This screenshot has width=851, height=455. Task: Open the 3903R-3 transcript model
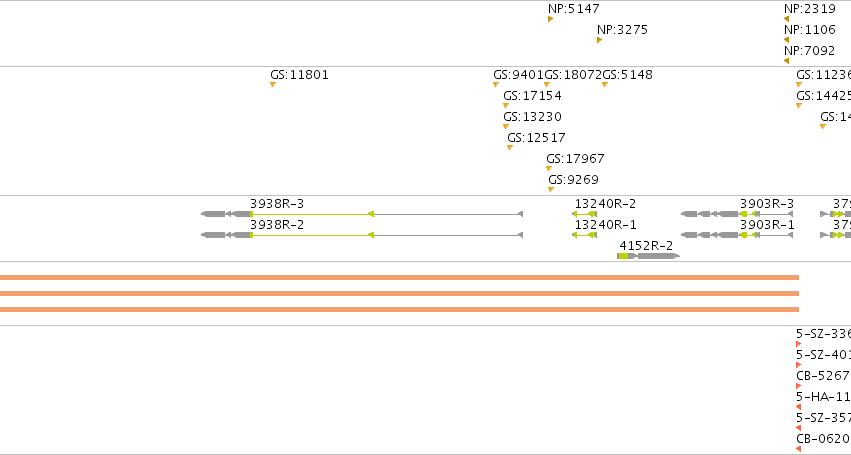(737, 214)
